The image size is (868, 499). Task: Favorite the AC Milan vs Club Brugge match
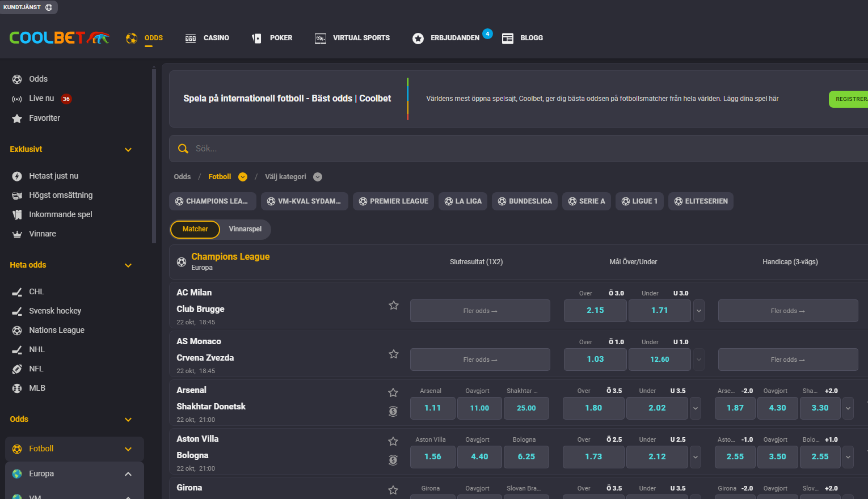(x=394, y=305)
